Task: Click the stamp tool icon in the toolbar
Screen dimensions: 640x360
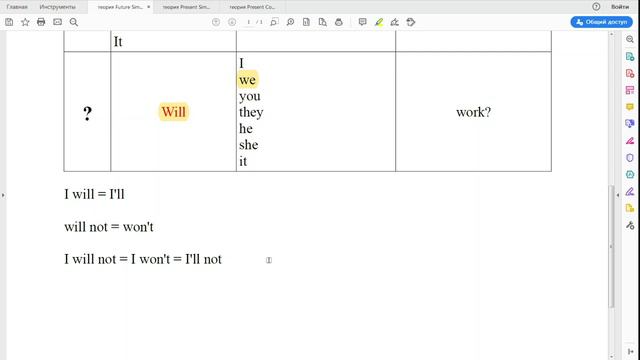Action: [411, 22]
